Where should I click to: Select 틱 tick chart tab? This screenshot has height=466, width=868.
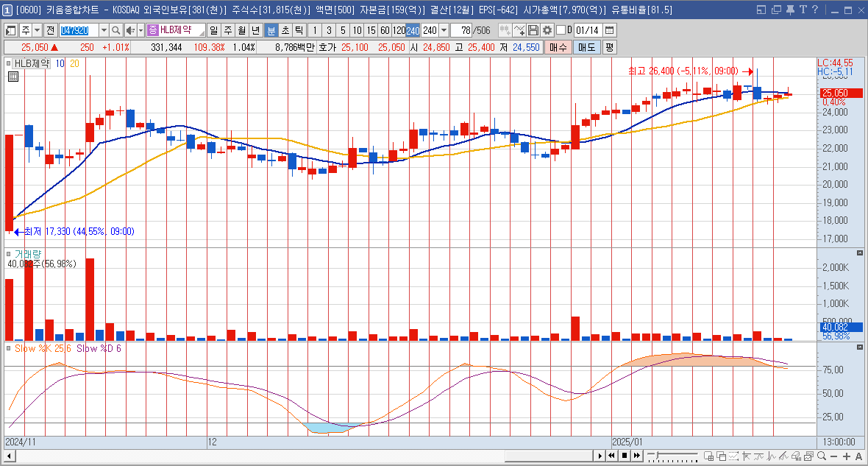click(299, 30)
